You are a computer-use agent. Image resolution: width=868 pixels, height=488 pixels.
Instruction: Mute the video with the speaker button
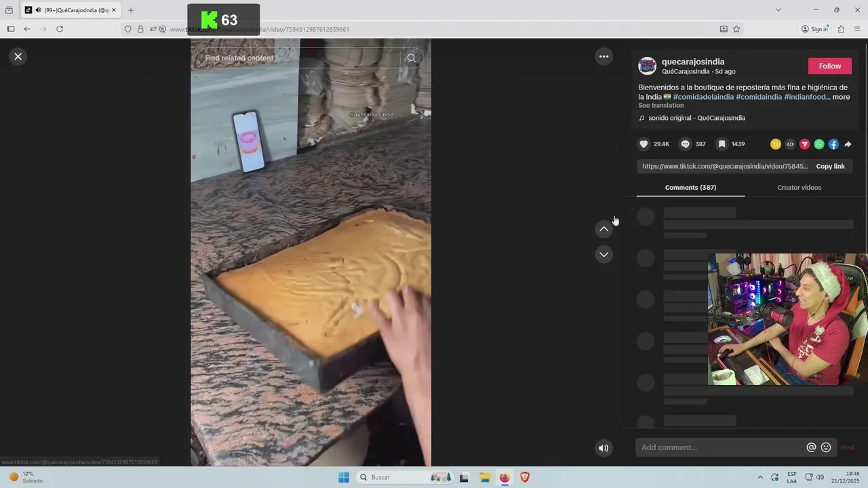[x=604, y=448]
